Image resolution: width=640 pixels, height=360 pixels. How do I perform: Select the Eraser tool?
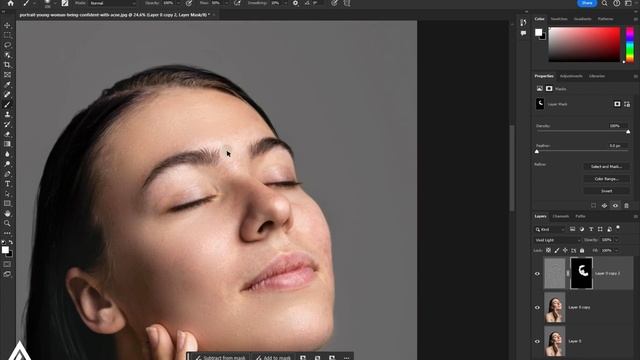[x=7, y=134]
